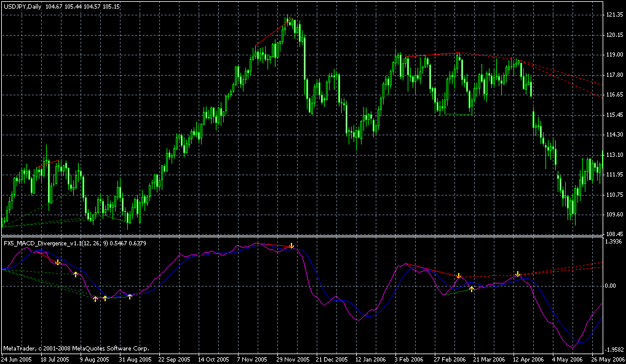Click the 120.15 price scale label
The width and height of the screenshot is (626, 364).
click(x=614, y=35)
